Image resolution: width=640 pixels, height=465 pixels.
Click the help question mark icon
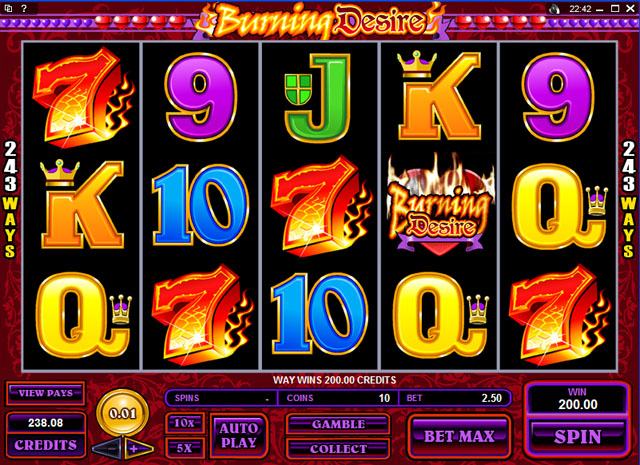[x=24, y=8]
